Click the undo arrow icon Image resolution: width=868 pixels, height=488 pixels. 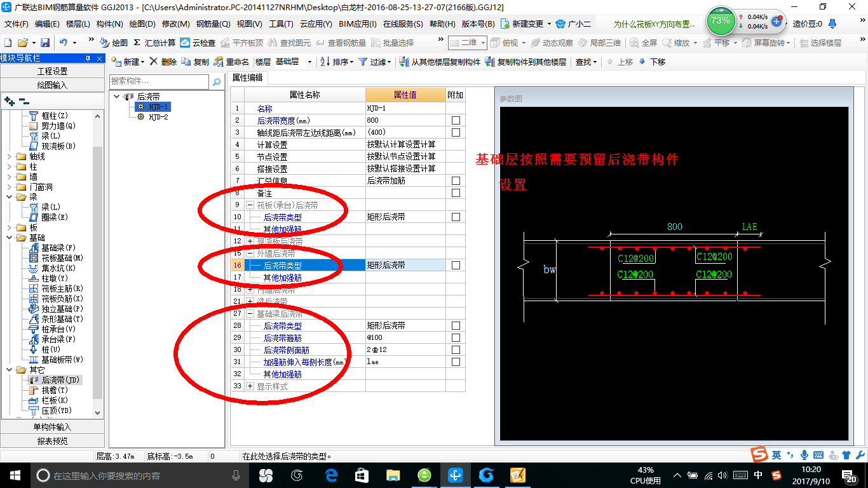[64, 43]
